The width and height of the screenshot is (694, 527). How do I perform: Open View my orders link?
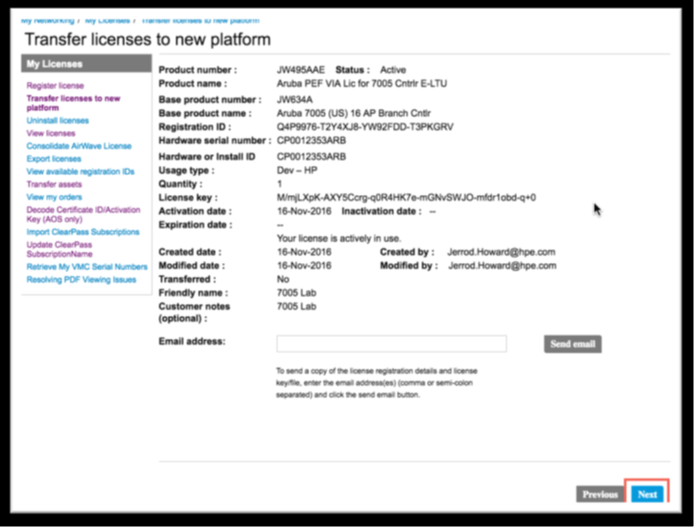point(54,197)
